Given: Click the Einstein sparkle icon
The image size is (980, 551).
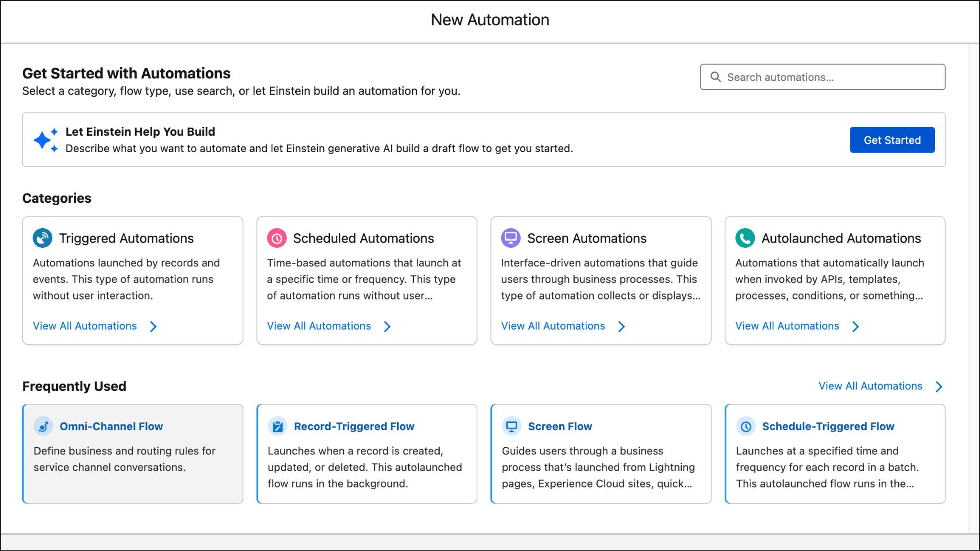Looking at the screenshot, I should (46, 140).
